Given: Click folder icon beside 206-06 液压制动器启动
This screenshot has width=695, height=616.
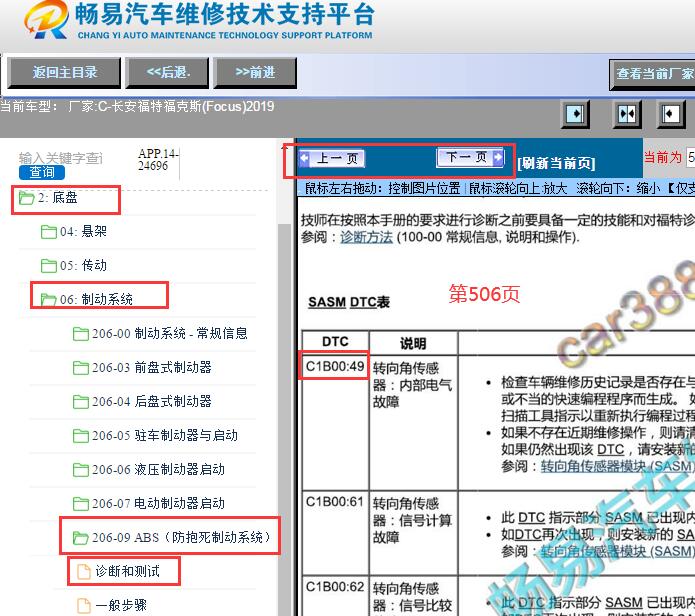Looking at the screenshot, I should point(81,470).
